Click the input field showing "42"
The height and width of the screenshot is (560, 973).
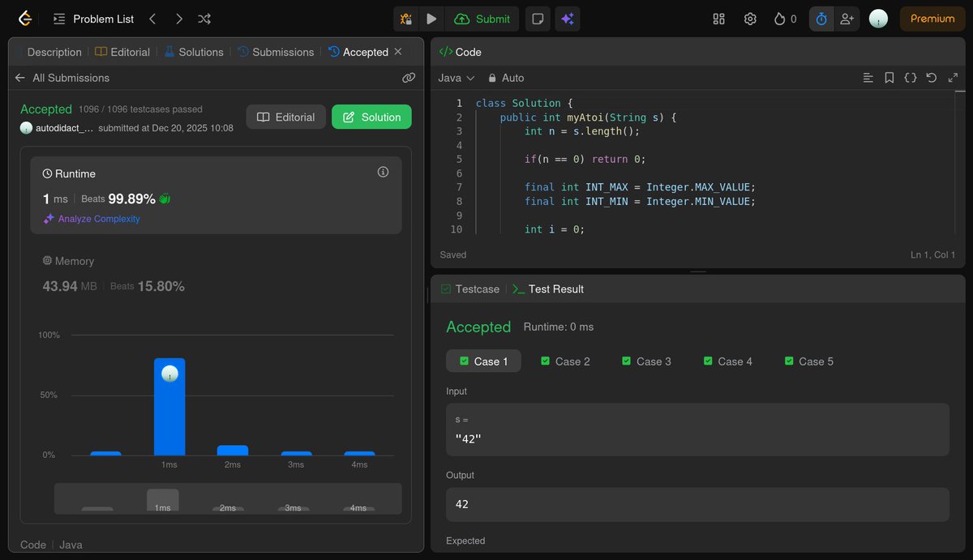[x=697, y=430]
